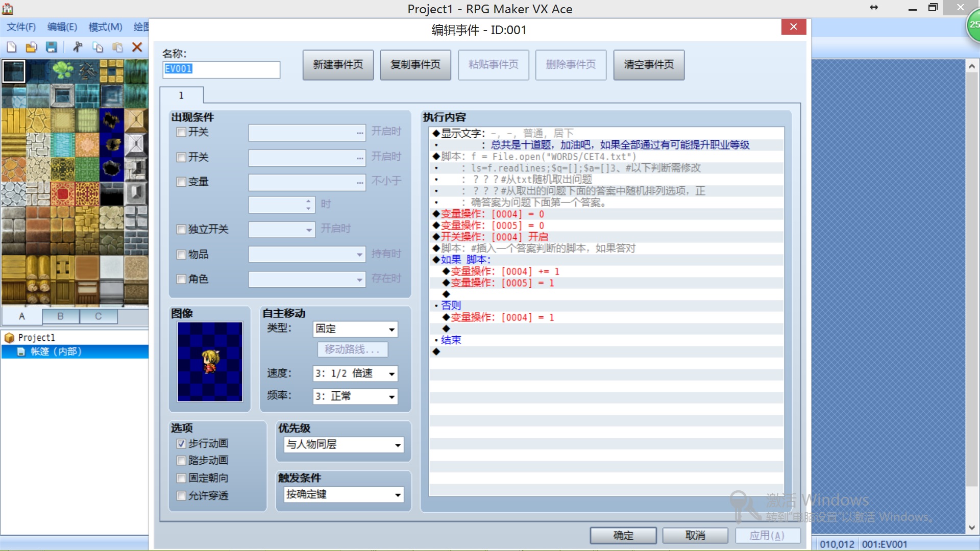Open the 编辑(E) menu
Image resolution: width=980 pixels, height=551 pixels.
[x=62, y=27]
